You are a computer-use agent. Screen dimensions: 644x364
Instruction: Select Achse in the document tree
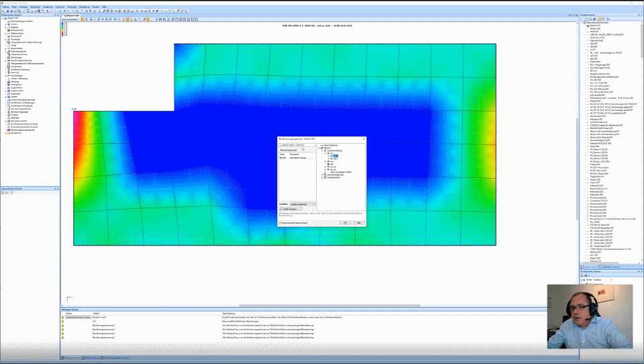pyautogui.click(x=13, y=45)
